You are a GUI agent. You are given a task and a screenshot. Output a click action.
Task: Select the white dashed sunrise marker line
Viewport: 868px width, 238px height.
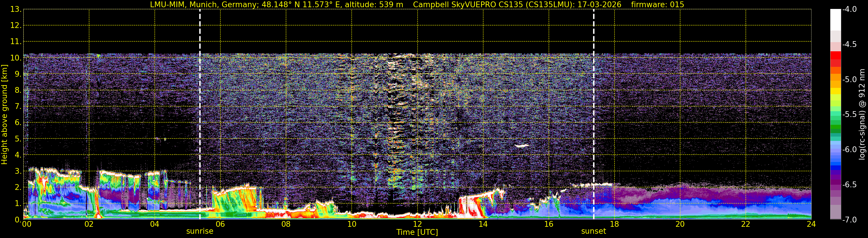point(200,115)
